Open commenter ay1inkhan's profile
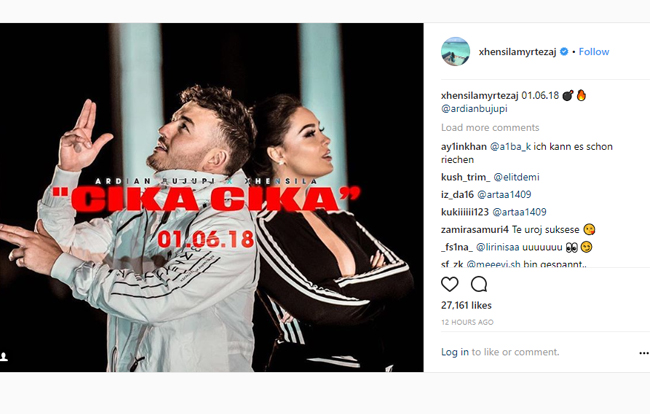 pyautogui.click(x=464, y=147)
